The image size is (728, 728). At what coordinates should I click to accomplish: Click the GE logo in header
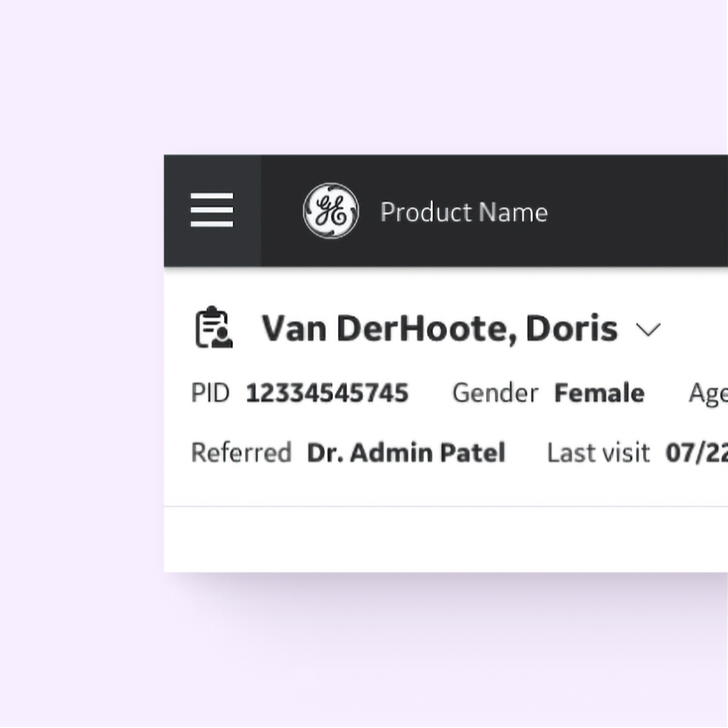click(x=331, y=211)
